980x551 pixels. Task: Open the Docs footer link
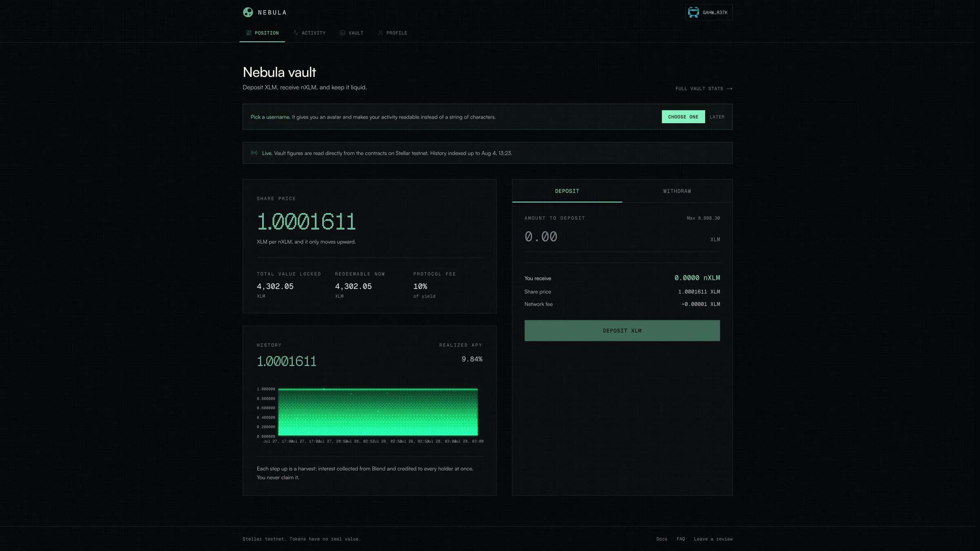[x=661, y=539]
